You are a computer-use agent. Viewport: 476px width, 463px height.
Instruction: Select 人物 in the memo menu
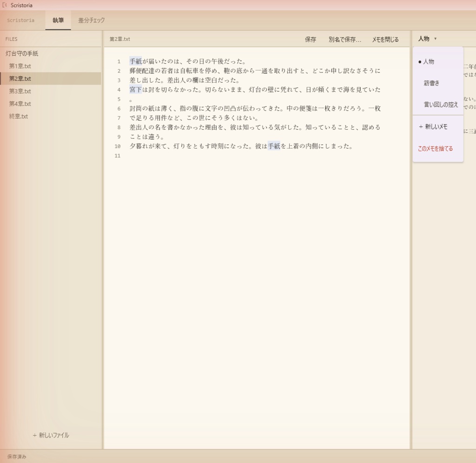point(438,62)
